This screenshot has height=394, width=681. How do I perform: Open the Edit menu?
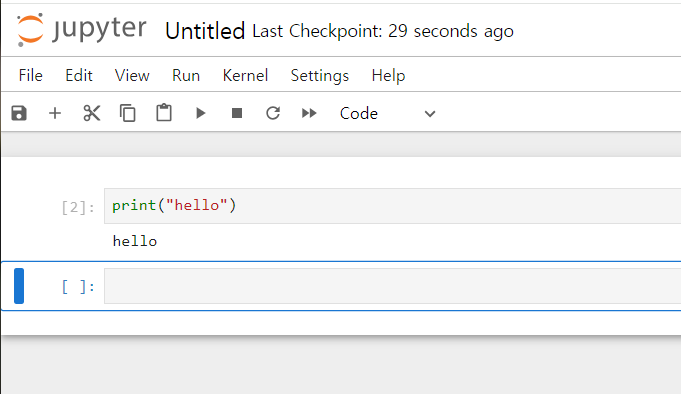point(79,76)
